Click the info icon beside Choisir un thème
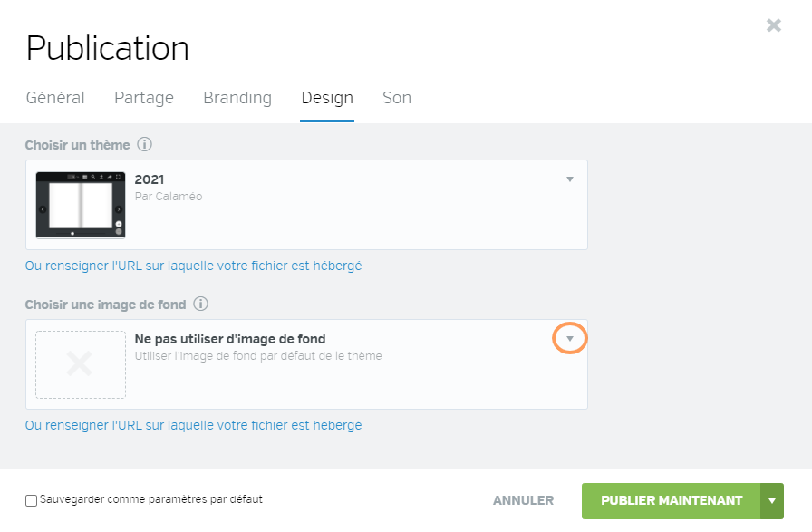 144,144
